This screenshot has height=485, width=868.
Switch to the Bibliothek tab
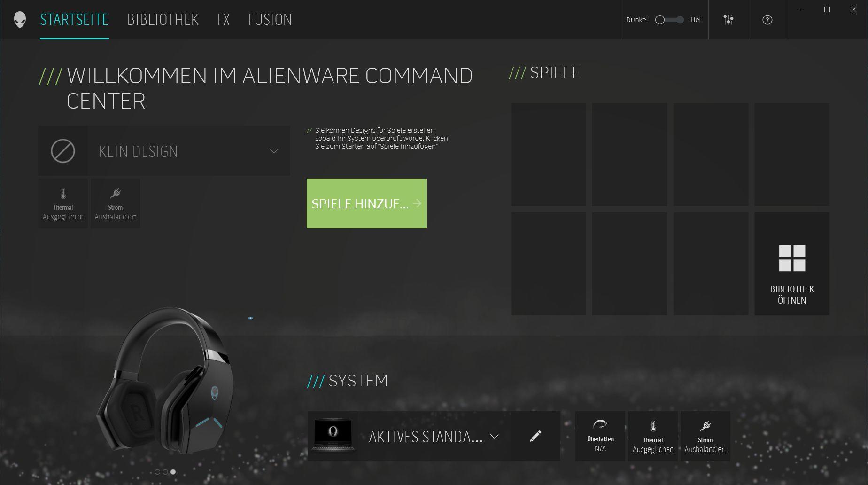[163, 20]
